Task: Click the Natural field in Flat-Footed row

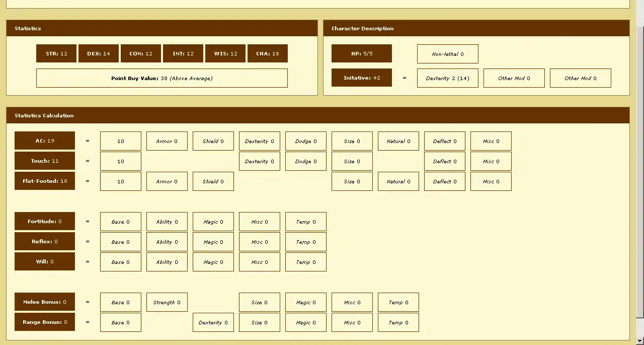Action: coord(398,181)
